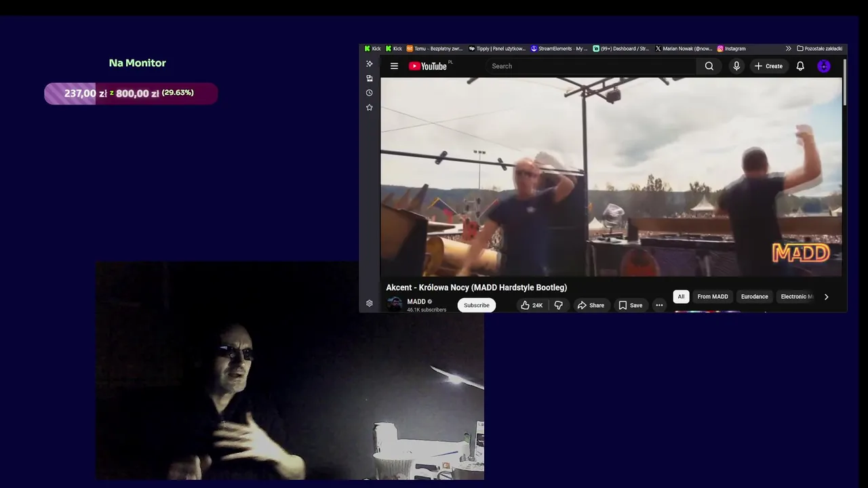Click the video title Akcent - Królowa Nocy
Viewport: 868px width, 488px height.
[x=477, y=287]
